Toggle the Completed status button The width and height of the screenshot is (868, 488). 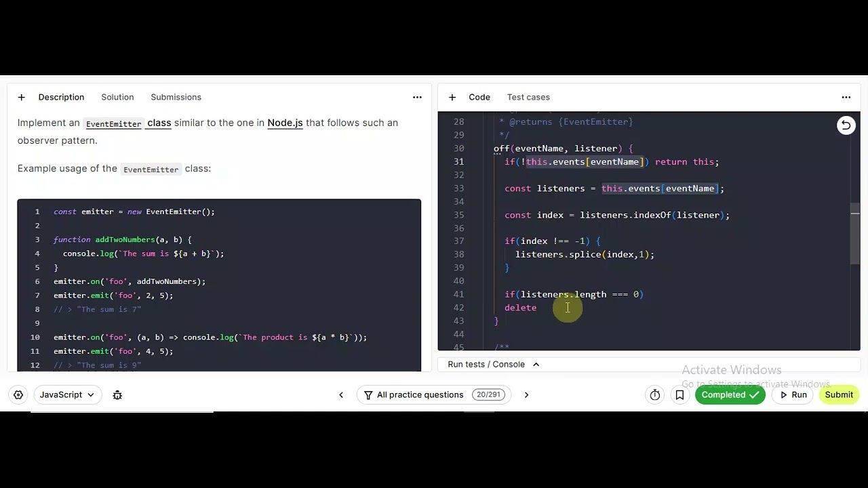(x=730, y=394)
